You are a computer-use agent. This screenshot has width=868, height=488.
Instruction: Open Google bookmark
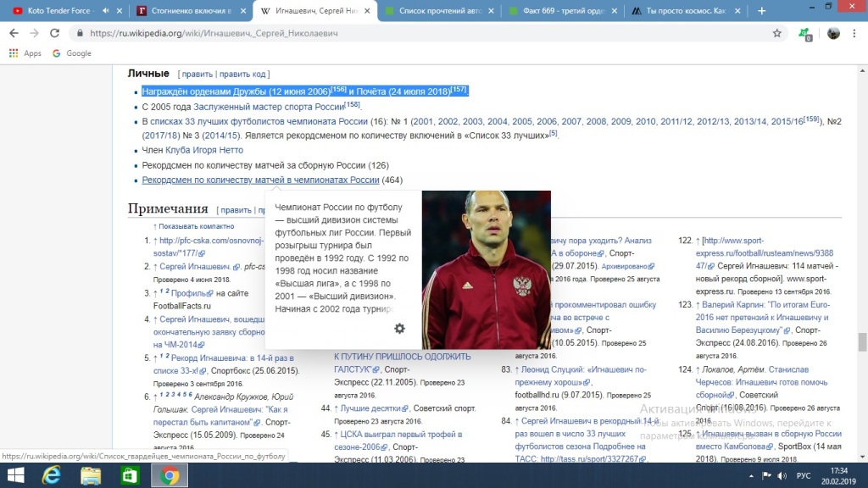(72, 53)
